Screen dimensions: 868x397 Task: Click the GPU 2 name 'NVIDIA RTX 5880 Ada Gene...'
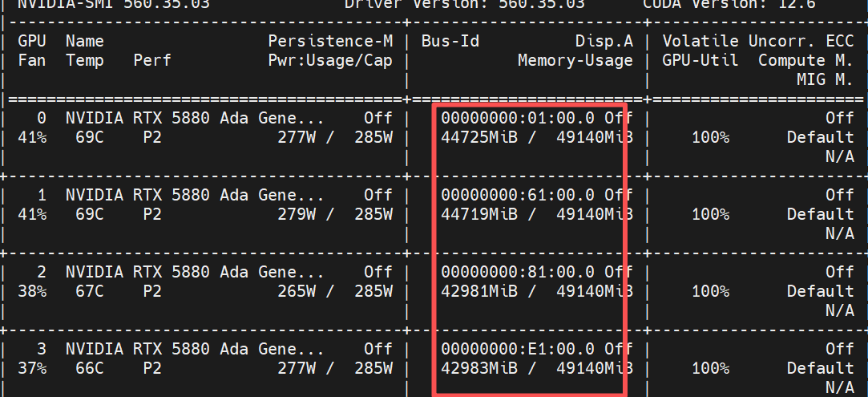point(195,272)
